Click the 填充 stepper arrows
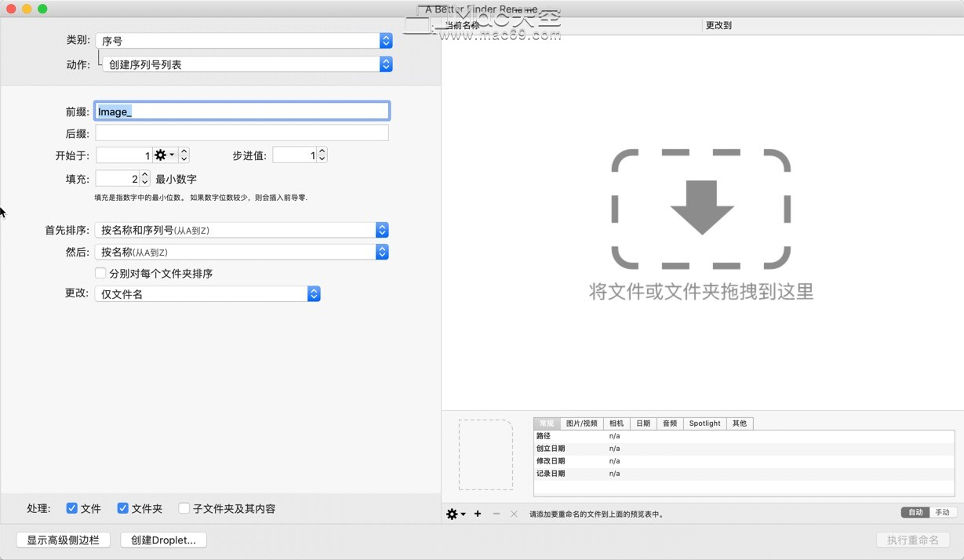Viewport: 964px width, 560px height. [x=144, y=179]
